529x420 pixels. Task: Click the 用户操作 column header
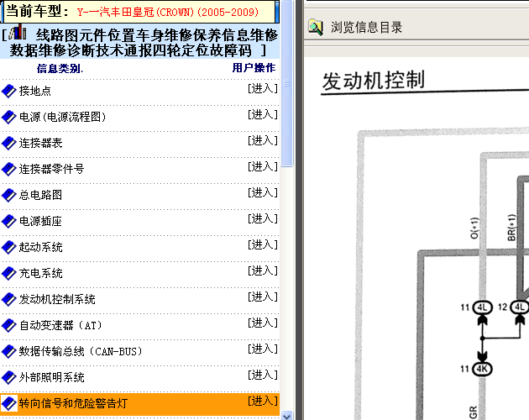254,68
